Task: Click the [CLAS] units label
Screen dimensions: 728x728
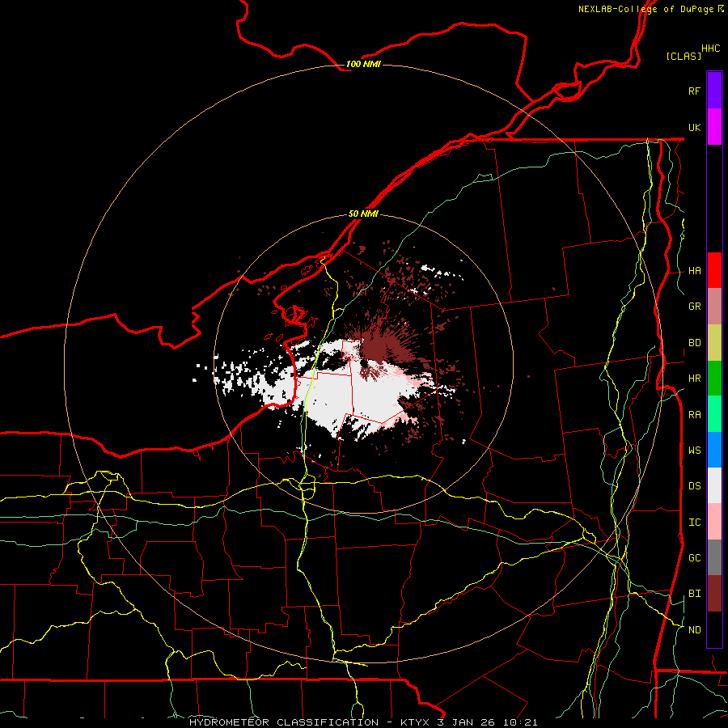Action: click(x=684, y=57)
